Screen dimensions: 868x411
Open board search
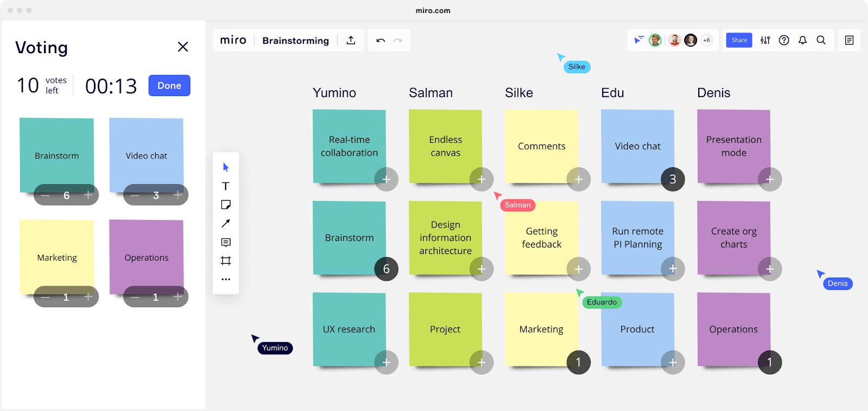821,40
